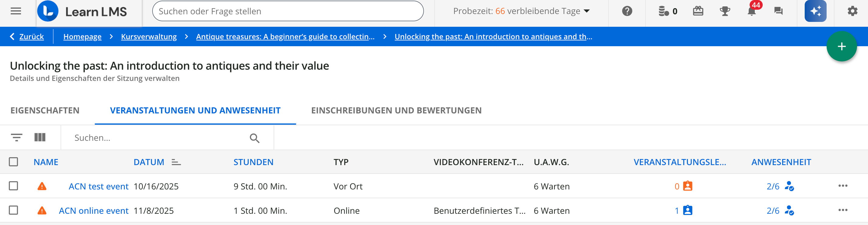This screenshot has width=868, height=225.
Task: Open the ACN online event link
Action: (94, 210)
